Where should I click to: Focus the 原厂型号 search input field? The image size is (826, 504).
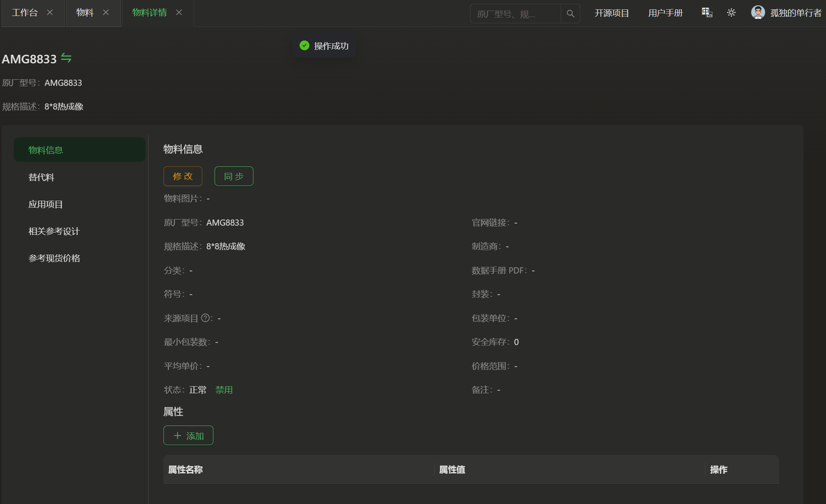coord(515,14)
